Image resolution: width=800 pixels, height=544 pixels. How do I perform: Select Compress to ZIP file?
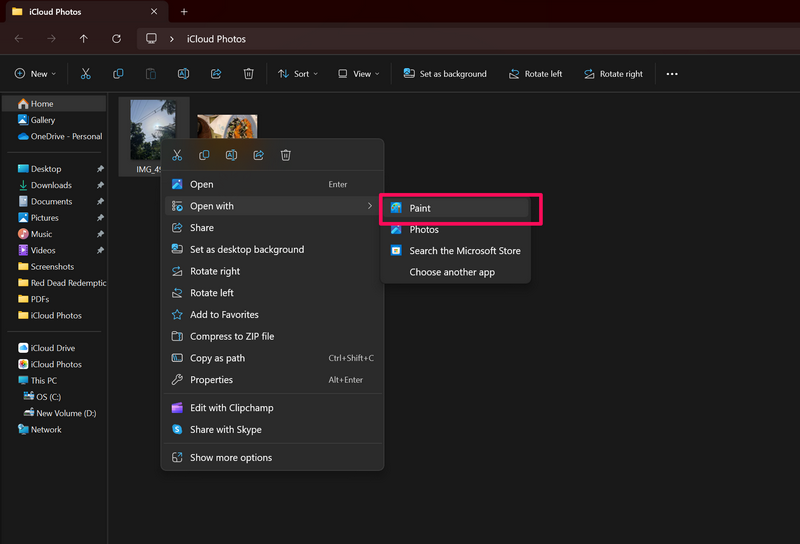pyautogui.click(x=232, y=337)
